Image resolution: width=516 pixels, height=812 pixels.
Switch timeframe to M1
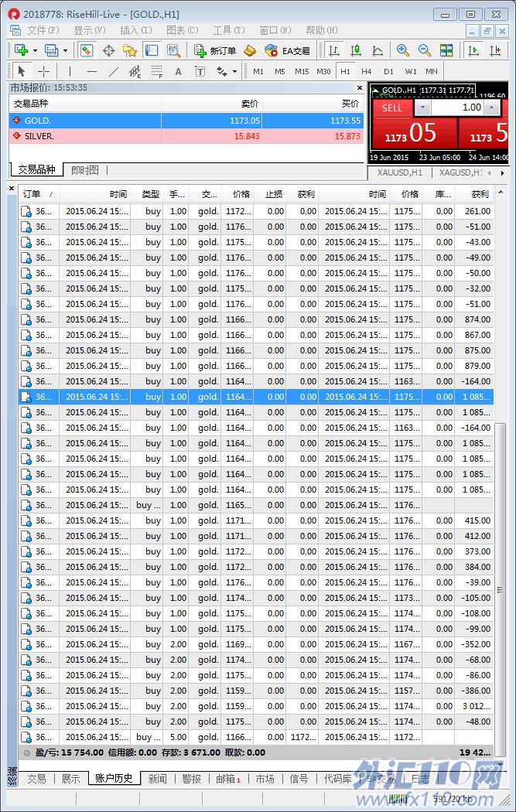click(258, 71)
